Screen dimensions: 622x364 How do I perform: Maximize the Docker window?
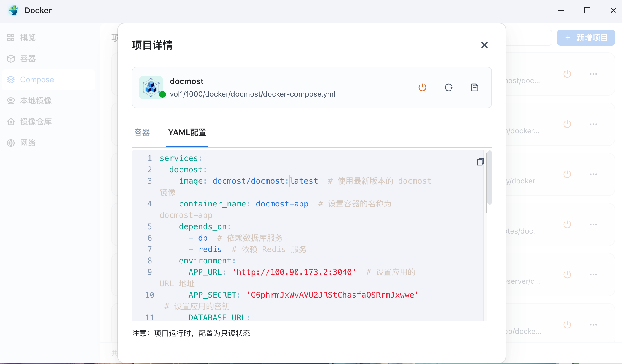coord(587,10)
